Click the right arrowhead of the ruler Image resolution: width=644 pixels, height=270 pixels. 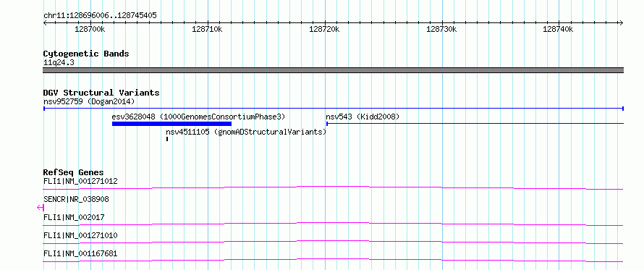click(621, 23)
